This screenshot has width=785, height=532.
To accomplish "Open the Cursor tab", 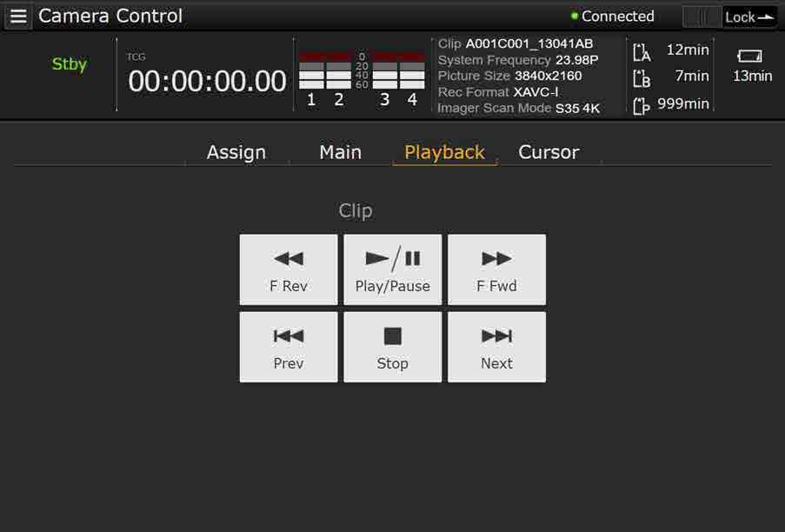I will 549,152.
